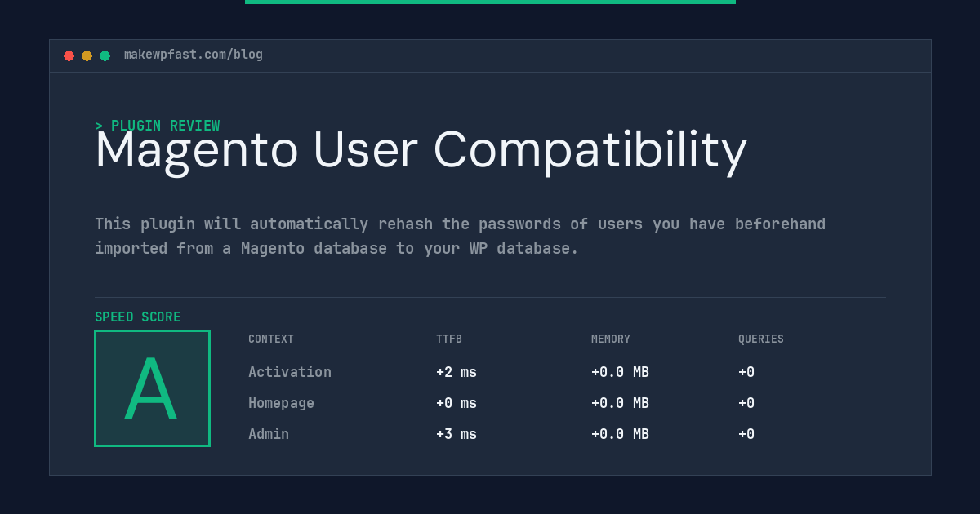
Task: Click the 'SPEED SCORE' label
Action: tap(138, 317)
